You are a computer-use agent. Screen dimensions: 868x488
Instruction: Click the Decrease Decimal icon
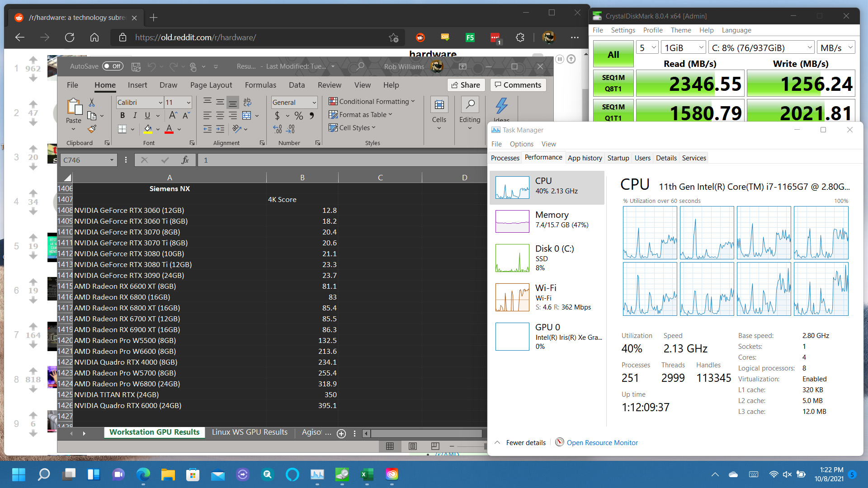pyautogui.click(x=291, y=129)
